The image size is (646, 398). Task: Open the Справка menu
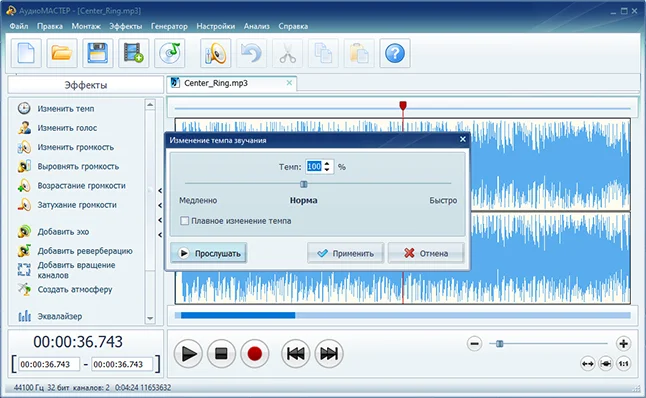[x=293, y=26]
